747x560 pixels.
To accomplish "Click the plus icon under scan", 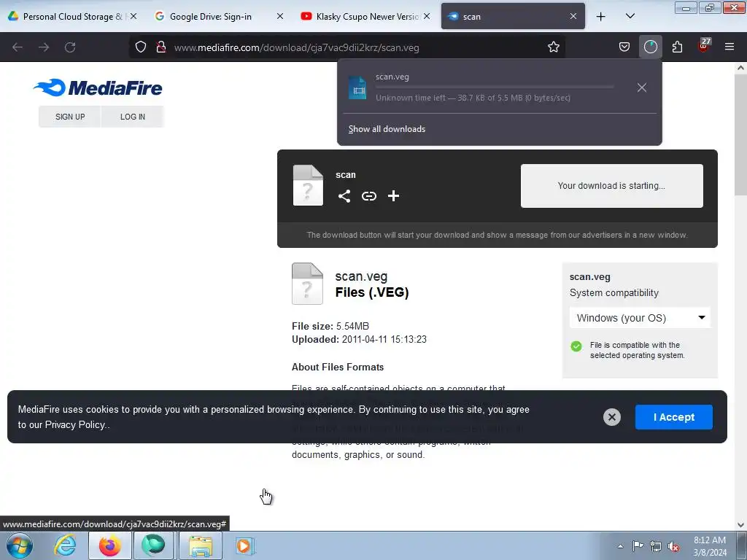I will 393,196.
